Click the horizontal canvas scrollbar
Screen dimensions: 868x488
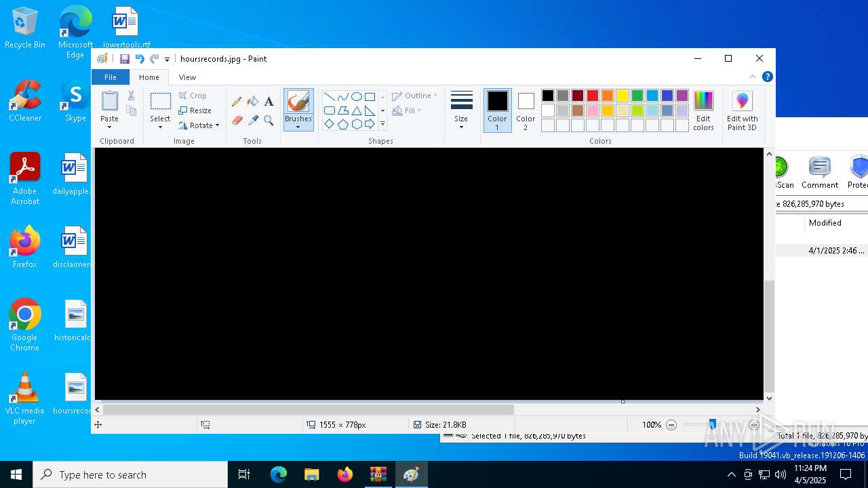pos(308,409)
